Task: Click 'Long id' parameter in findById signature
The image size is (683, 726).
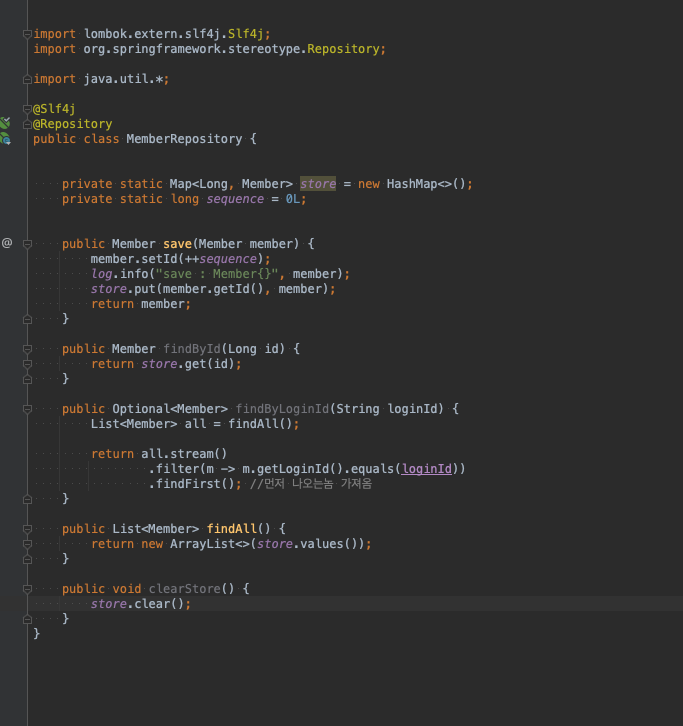Action: tap(253, 349)
